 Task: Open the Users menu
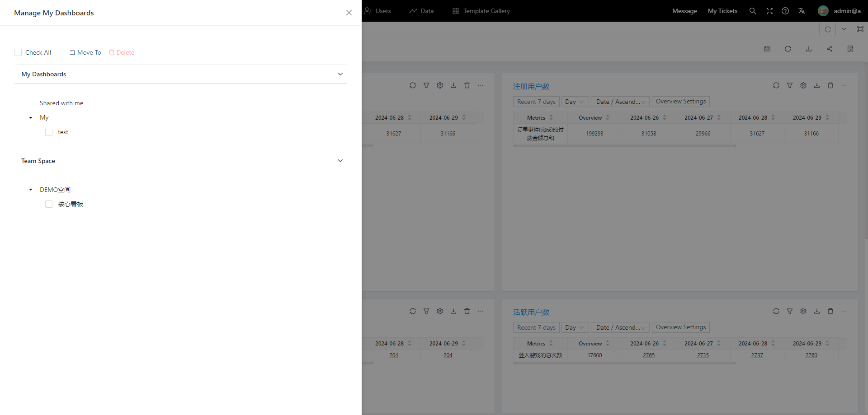click(378, 11)
